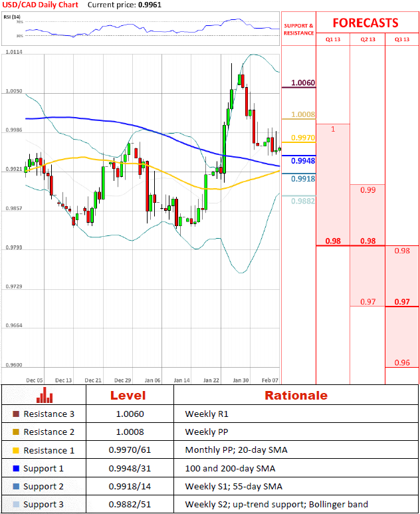Click the Resistance 1 yellow swatch
Image resolution: width=420 pixels, height=514 pixels.
coord(16,450)
